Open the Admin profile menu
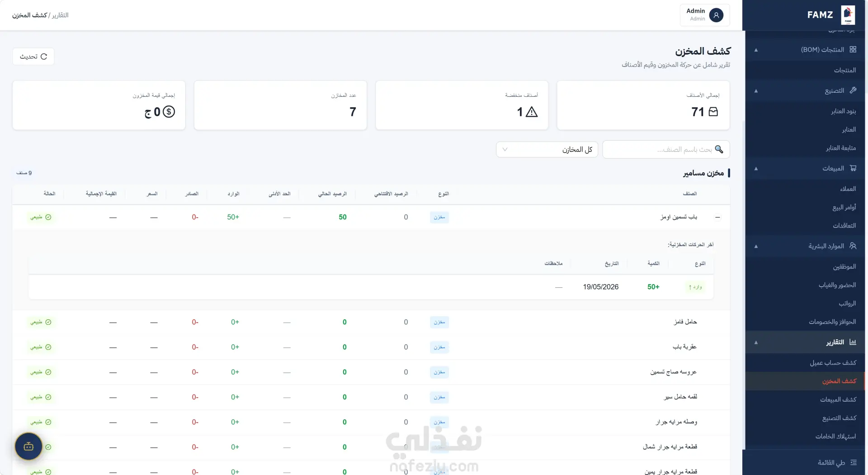 click(x=705, y=15)
